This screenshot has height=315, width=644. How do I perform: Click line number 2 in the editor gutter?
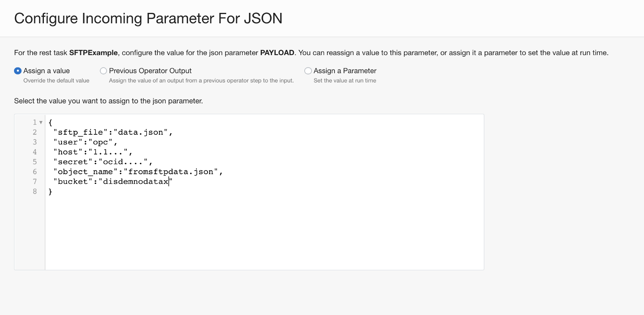tap(35, 132)
